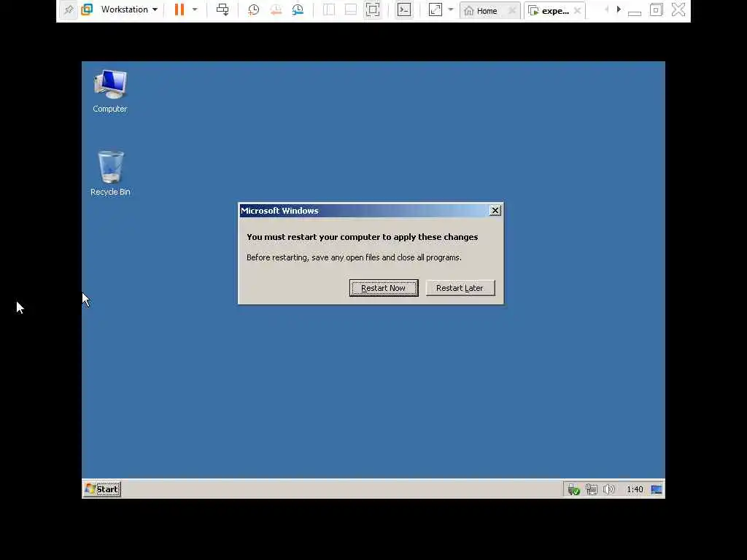747x560 pixels.
Task: Click the Safely Remove Hardware tray icon
Action: click(x=573, y=489)
